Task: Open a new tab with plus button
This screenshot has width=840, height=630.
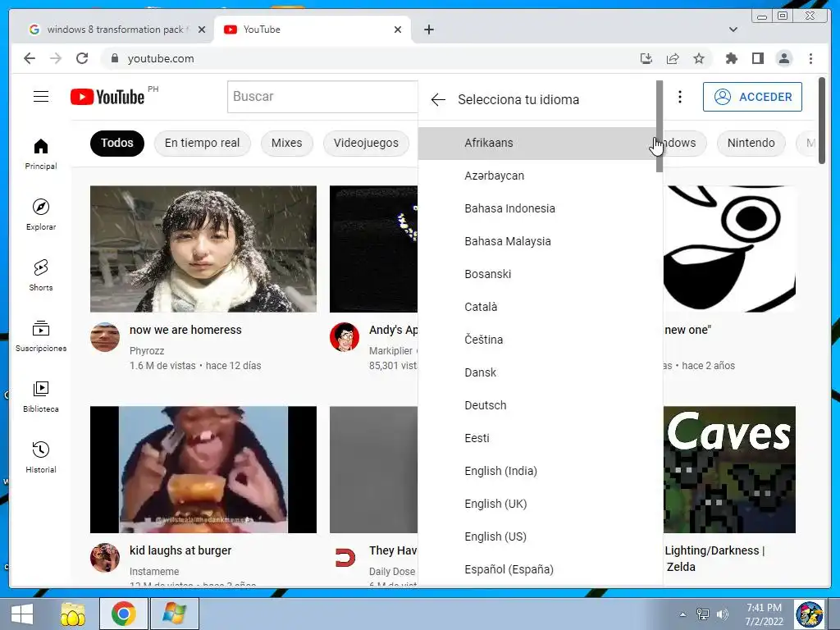Action: (x=428, y=30)
